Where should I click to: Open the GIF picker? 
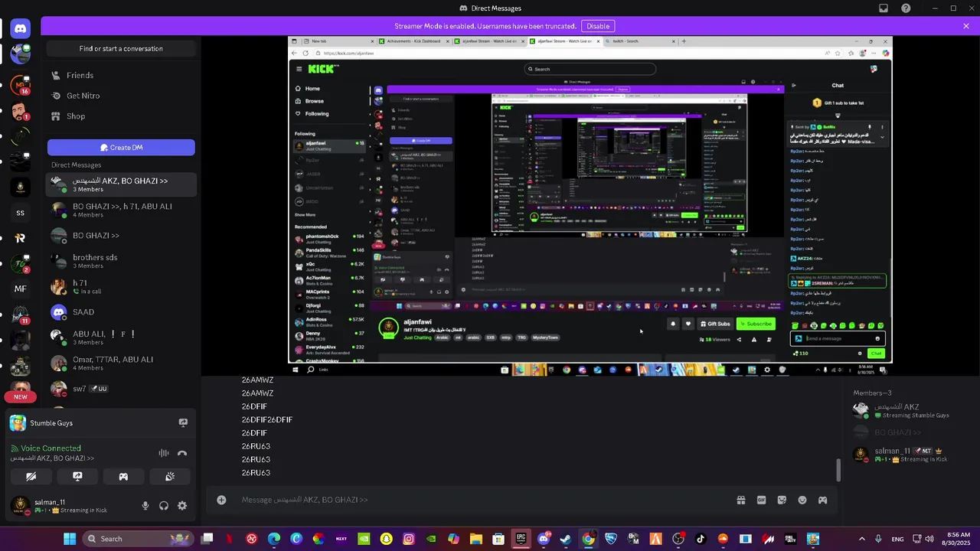pos(762,500)
